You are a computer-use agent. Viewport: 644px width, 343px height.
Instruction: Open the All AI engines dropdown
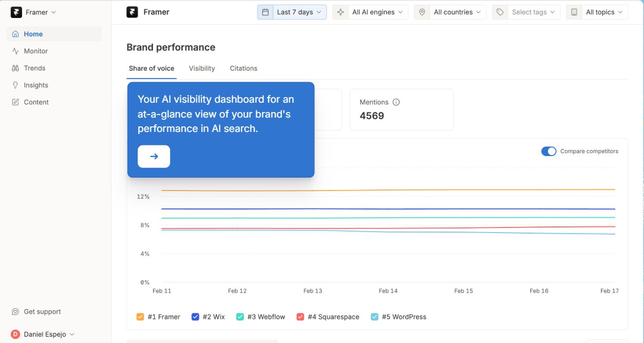(370, 12)
